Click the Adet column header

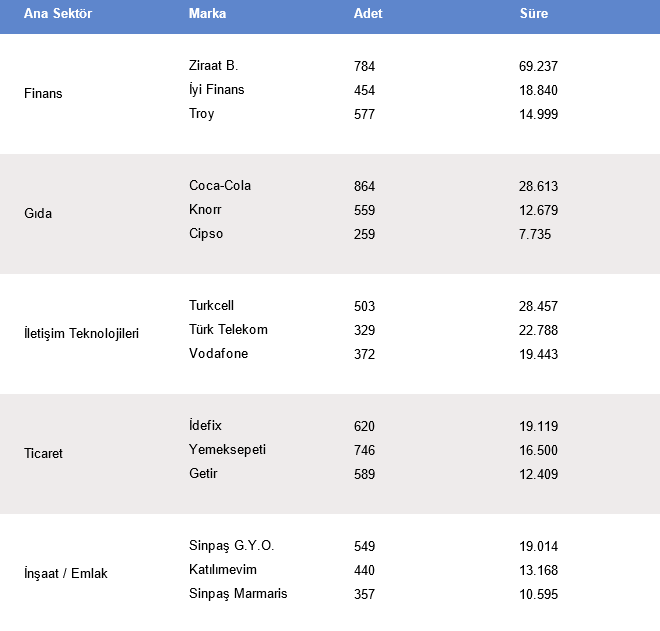[368, 14]
